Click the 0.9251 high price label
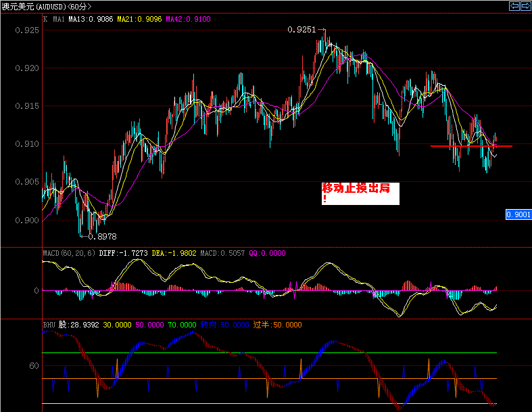Viewport: 532px width, 412px height. click(x=301, y=30)
